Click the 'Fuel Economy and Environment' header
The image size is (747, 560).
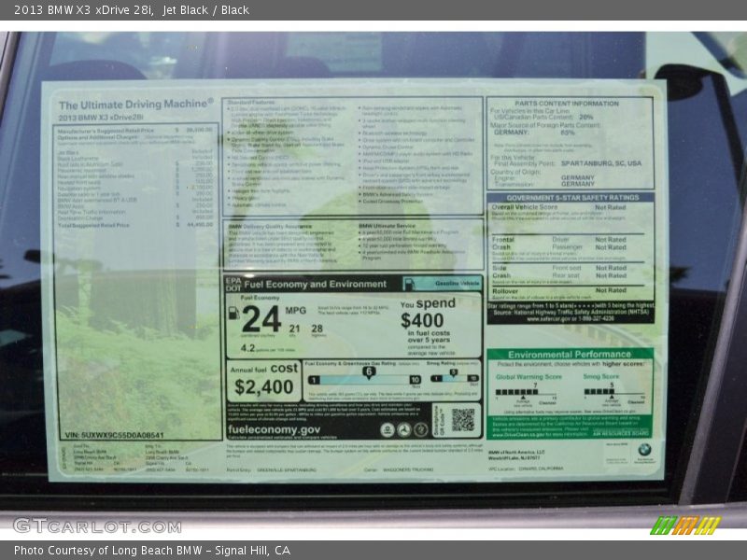coord(315,285)
